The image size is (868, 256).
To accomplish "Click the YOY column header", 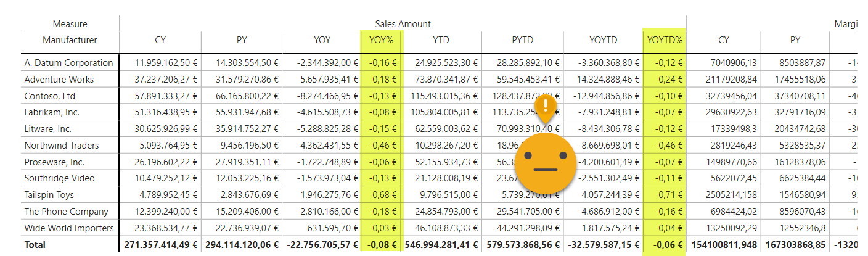I will pos(322,40).
